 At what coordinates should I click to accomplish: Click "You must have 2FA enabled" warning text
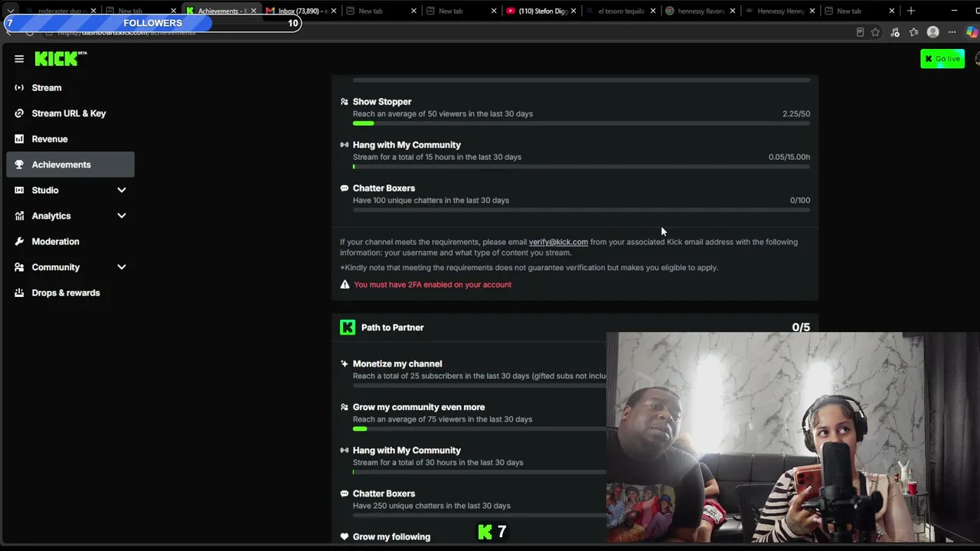click(x=433, y=285)
